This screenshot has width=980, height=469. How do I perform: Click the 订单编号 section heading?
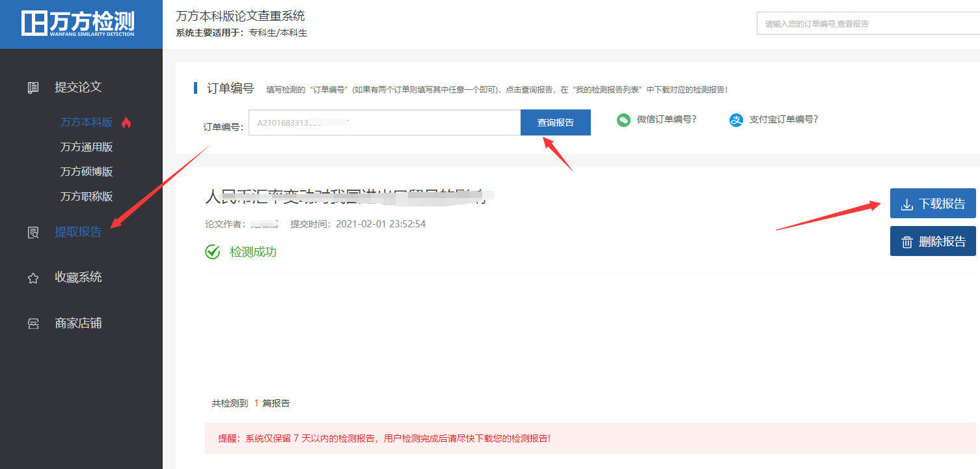point(230,89)
